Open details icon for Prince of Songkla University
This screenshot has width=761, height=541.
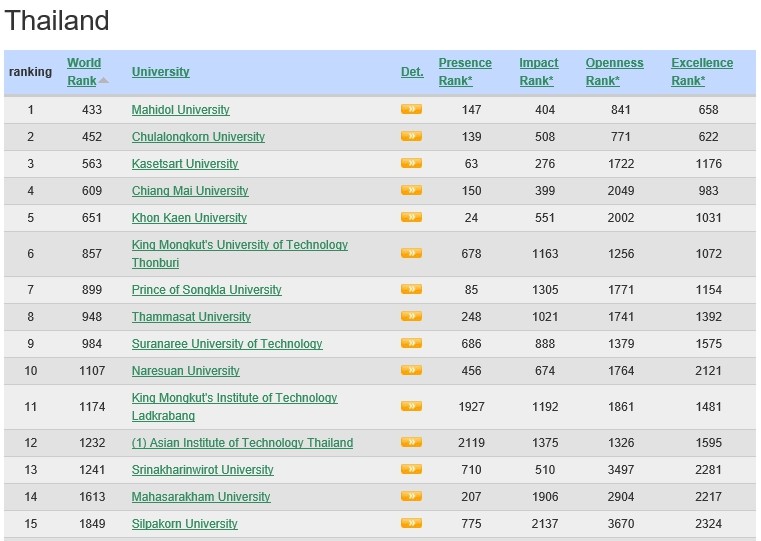point(411,290)
